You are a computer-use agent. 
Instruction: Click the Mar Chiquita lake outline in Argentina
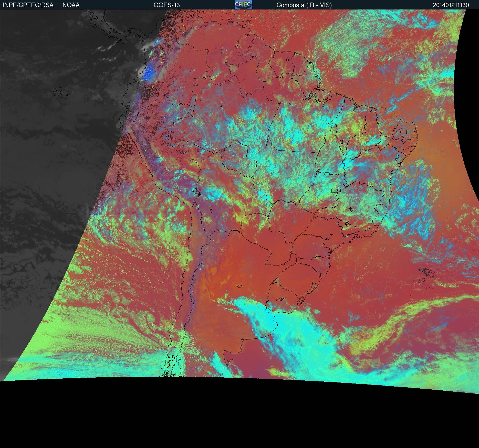pos(240,286)
